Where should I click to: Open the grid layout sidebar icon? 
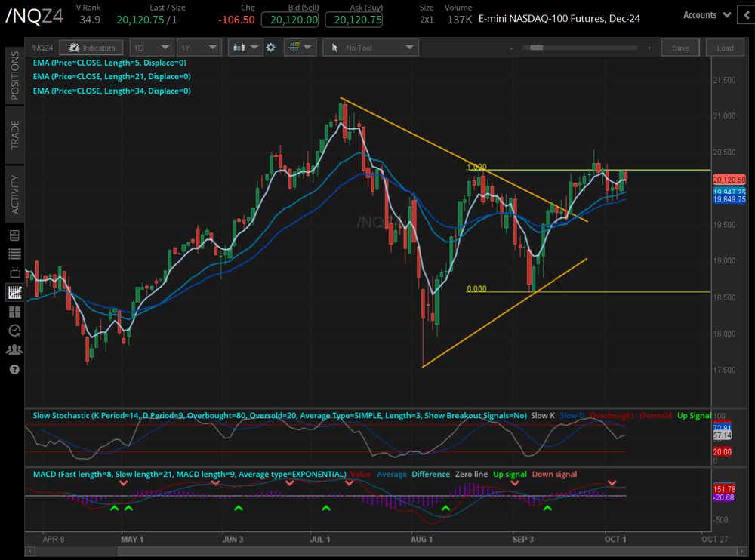(14, 312)
